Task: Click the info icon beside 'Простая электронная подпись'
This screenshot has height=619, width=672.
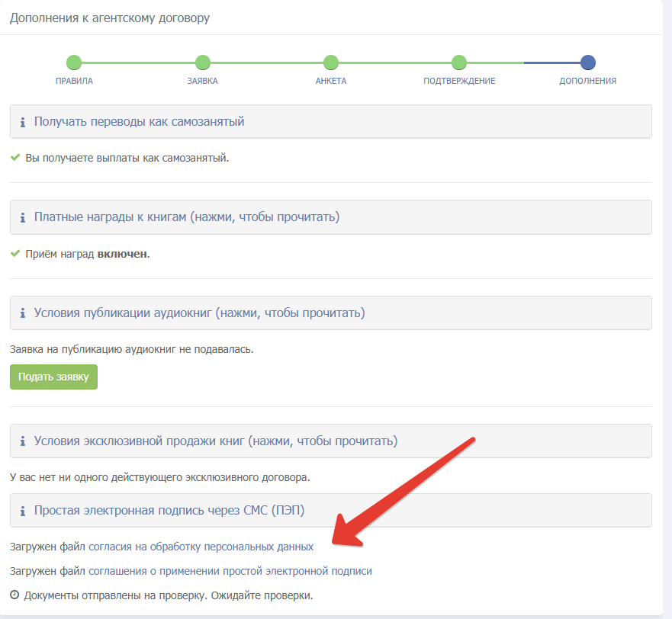Action: point(23,511)
